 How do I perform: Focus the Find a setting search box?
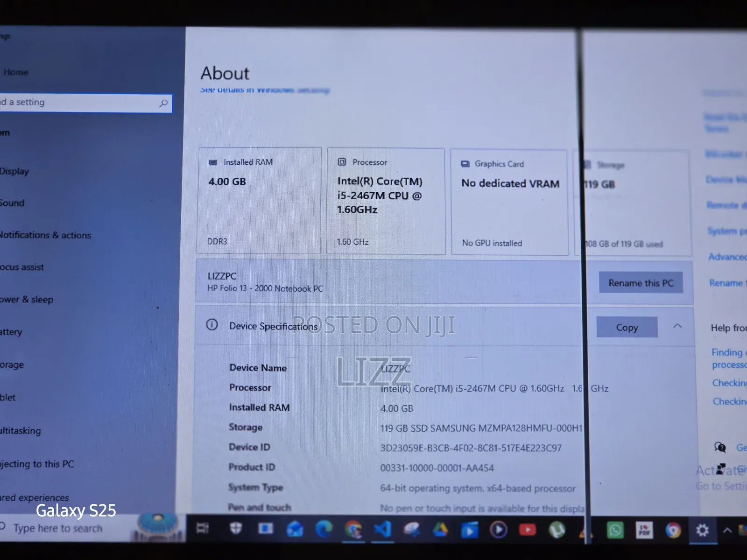pos(85,103)
